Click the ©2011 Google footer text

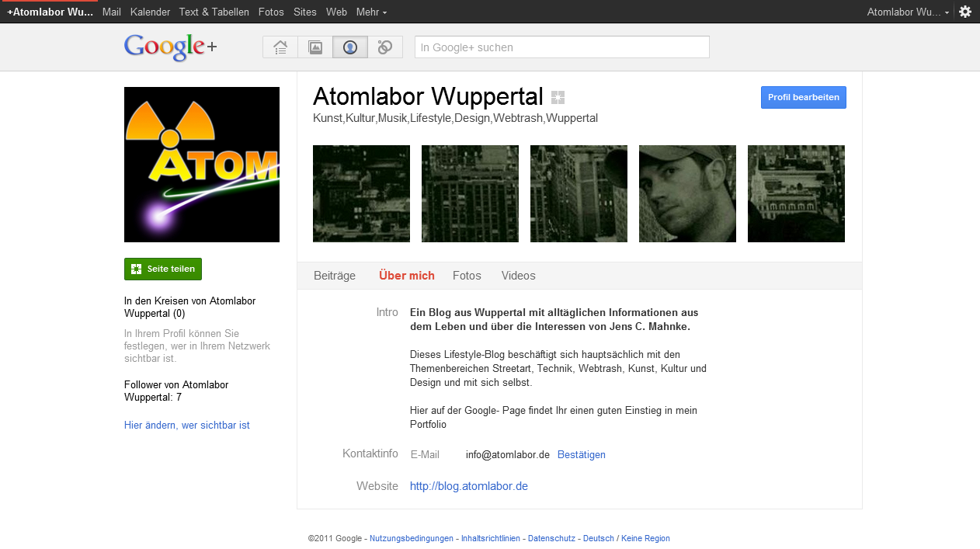click(x=335, y=538)
